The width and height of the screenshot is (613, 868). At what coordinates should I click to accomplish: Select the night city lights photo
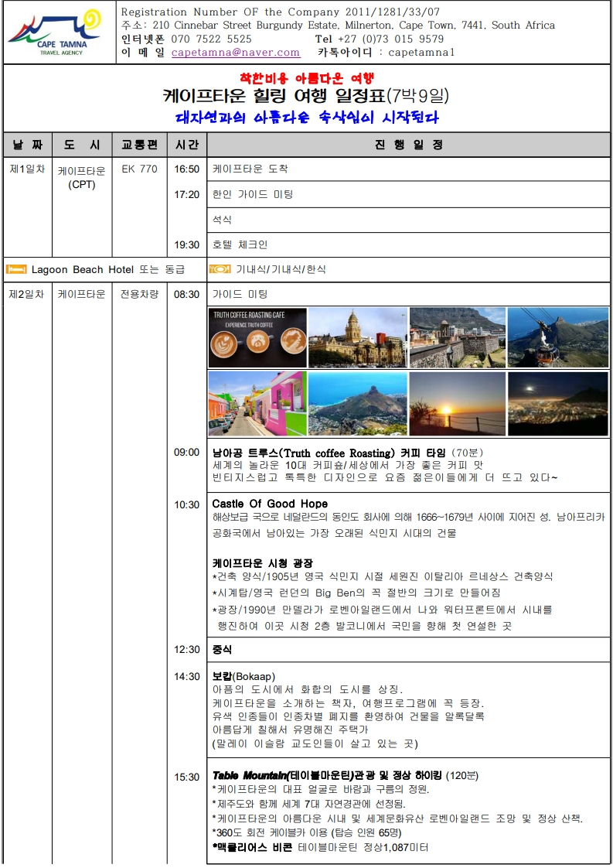tap(557, 404)
